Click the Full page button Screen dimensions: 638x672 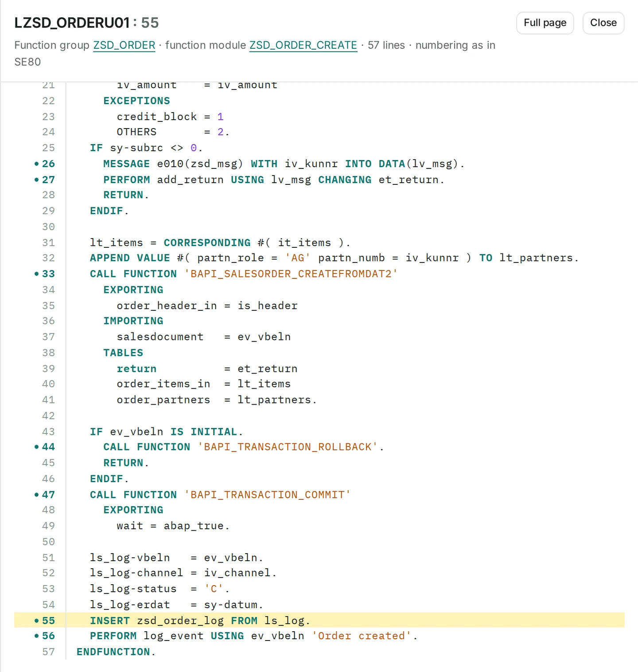545,23
